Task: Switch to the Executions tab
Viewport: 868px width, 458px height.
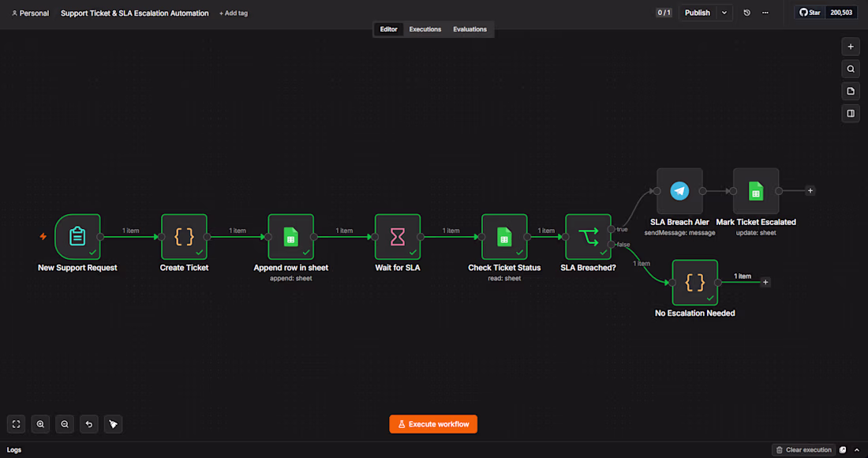Action: coord(425,29)
